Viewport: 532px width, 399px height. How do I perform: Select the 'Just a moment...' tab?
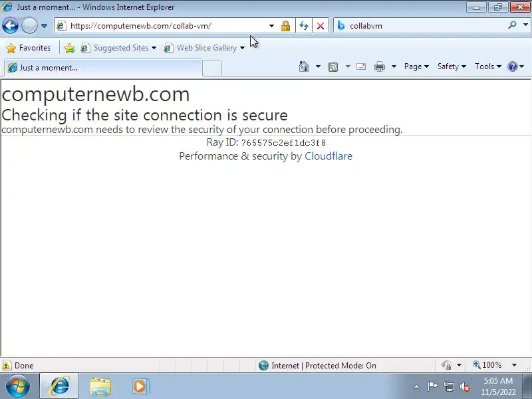click(x=103, y=68)
